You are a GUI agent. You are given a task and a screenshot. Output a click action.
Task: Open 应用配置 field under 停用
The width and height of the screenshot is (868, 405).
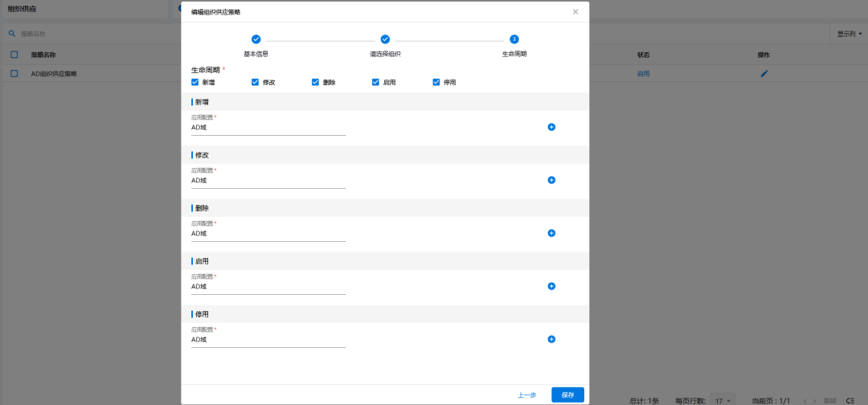pos(268,340)
